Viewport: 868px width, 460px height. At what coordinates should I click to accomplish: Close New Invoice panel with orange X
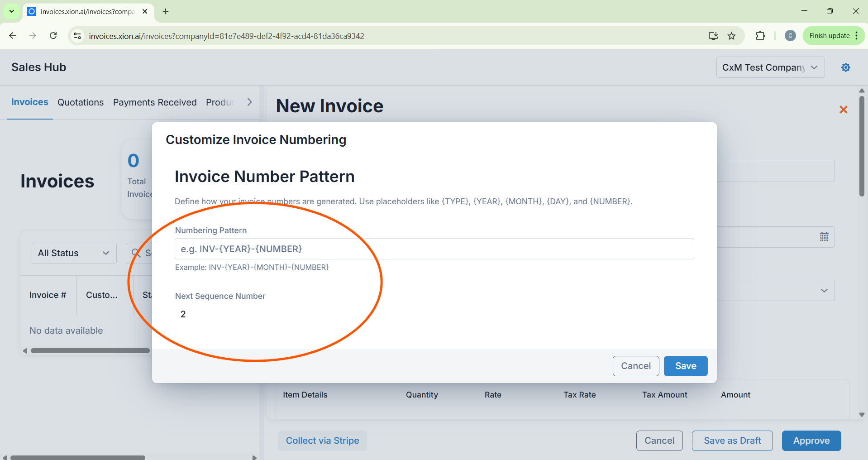(843, 110)
